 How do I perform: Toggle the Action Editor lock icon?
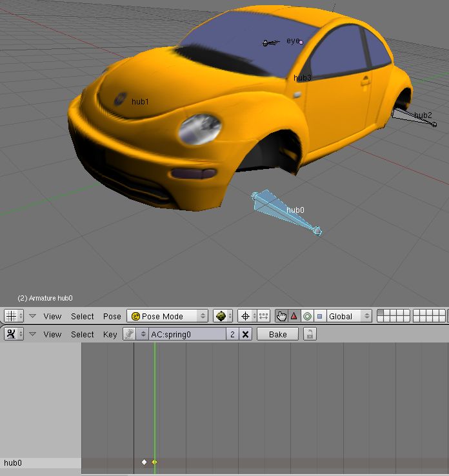[x=310, y=334]
